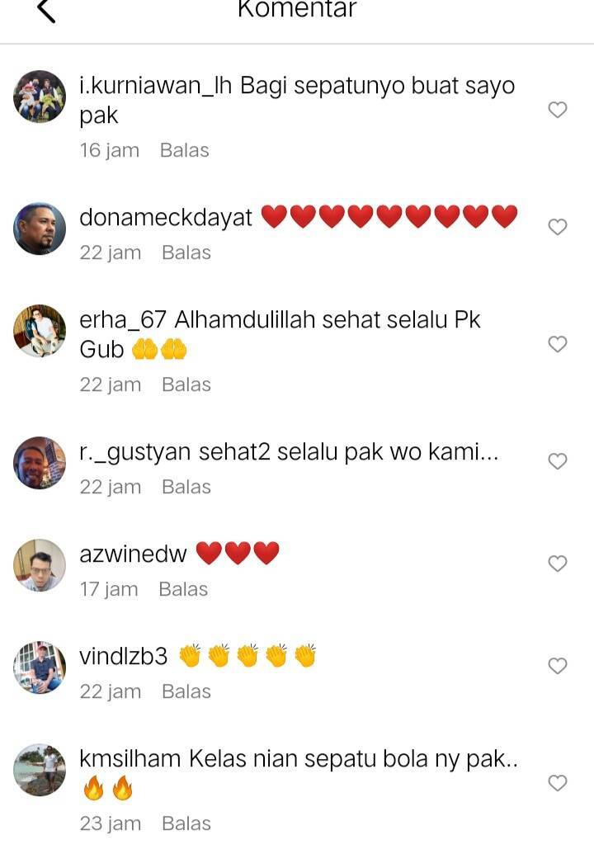
Task: Open donameckdayat's avatar
Action: tap(40, 229)
